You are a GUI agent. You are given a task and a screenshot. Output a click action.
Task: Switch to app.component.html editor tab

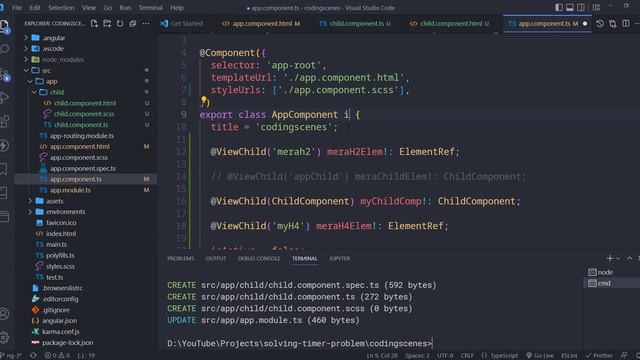point(261,24)
